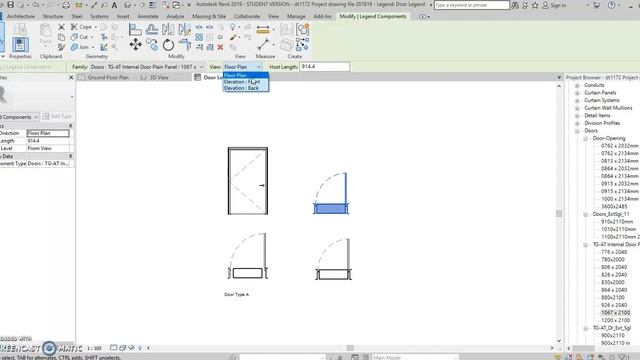Viewport: 640px width, 360px height.
Task: Click the Sign In button
Action: pos(554,5)
